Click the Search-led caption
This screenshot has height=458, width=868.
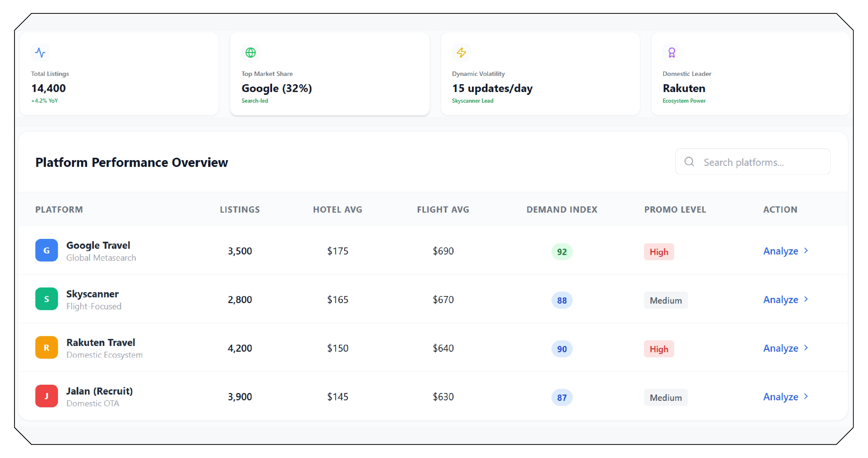[255, 101]
